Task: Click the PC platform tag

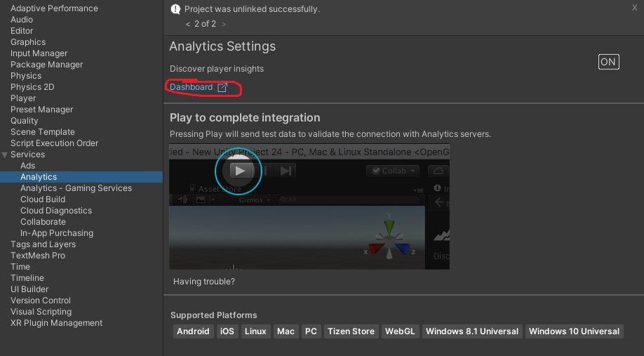Action: point(311,331)
